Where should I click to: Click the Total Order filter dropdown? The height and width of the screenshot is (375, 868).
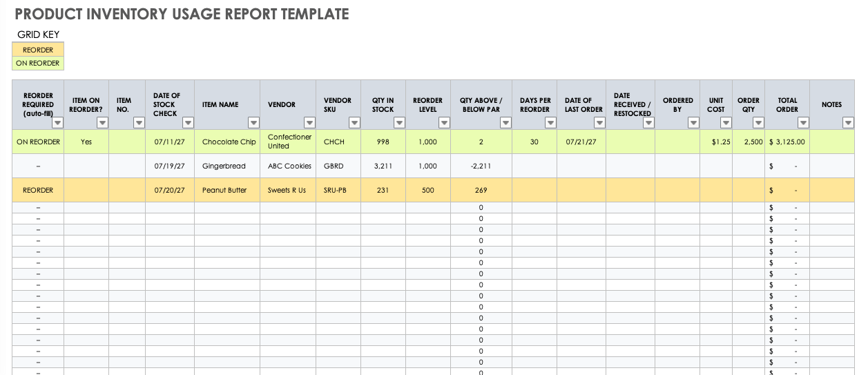[803, 123]
